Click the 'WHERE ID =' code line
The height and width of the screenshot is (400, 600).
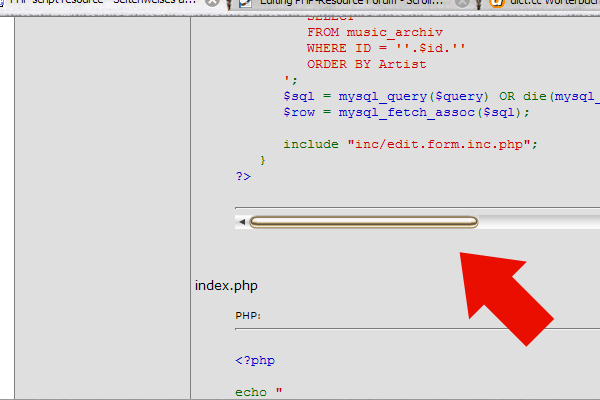[x=386, y=48]
